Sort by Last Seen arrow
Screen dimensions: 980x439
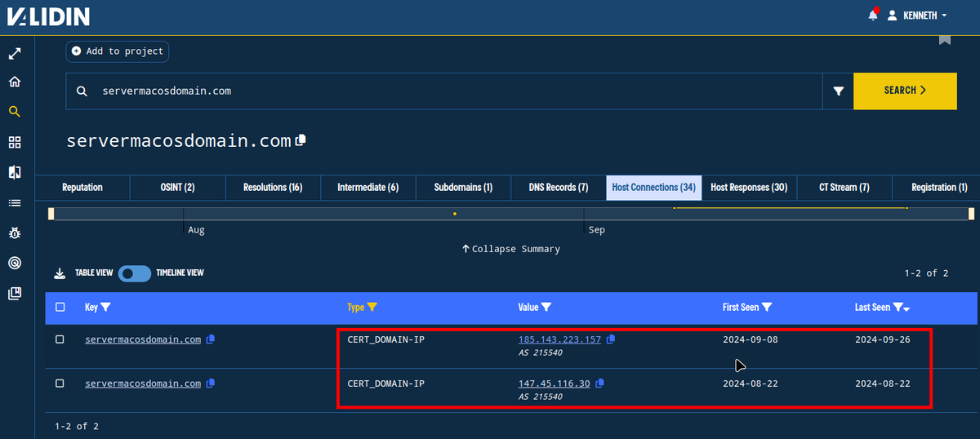(x=906, y=308)
